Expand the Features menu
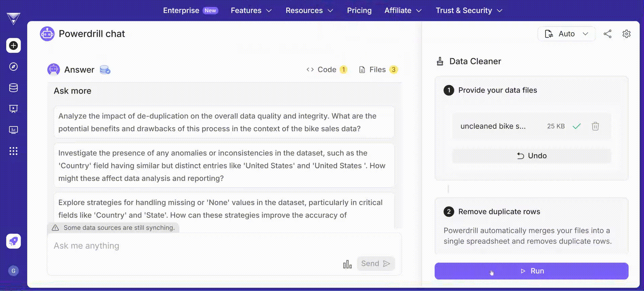This screenshot has height=291, width=644. pos(251,11)
